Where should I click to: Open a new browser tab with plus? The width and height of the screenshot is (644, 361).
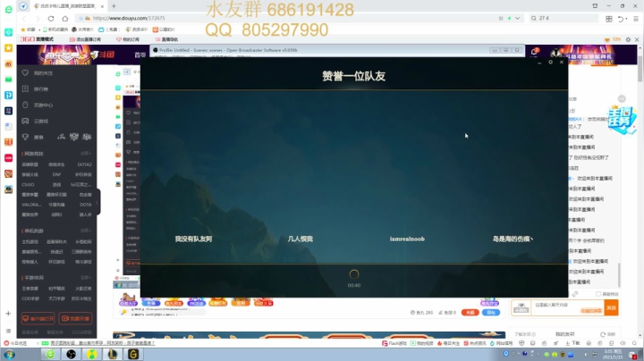(114, 5)
